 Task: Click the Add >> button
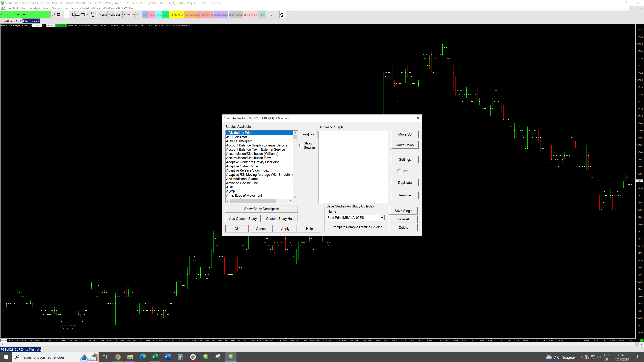308,134
